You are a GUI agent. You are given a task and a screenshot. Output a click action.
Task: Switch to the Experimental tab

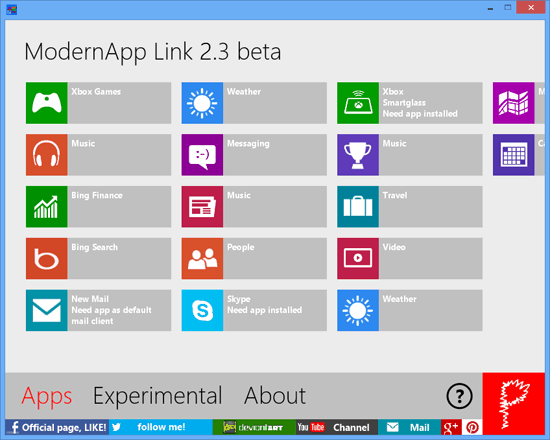click(x=157, y=396)
